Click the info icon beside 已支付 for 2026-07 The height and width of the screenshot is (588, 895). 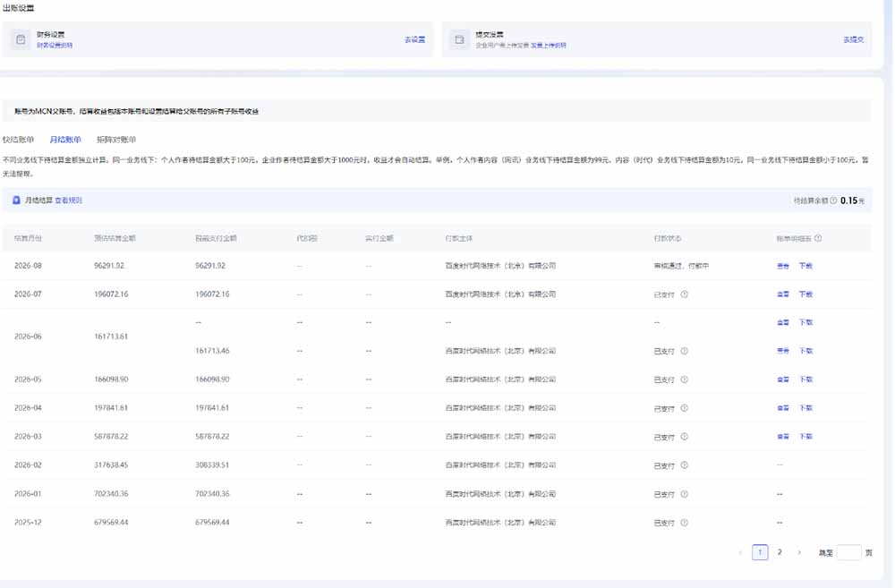pos(685,294)
